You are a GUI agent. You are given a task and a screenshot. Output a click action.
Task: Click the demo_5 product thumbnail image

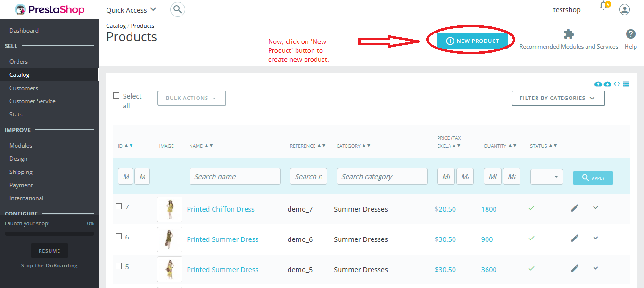tap(170, 270)
